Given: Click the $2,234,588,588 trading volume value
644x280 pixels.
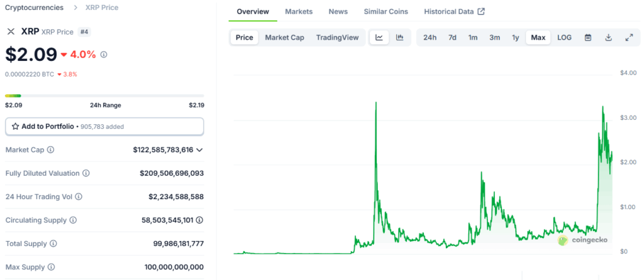Looking at the screenshot, I should 176,197.
